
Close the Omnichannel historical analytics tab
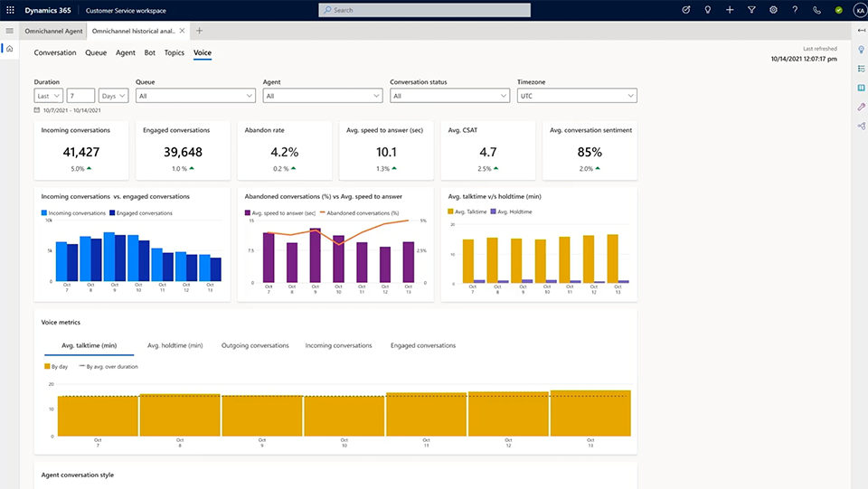183,31
